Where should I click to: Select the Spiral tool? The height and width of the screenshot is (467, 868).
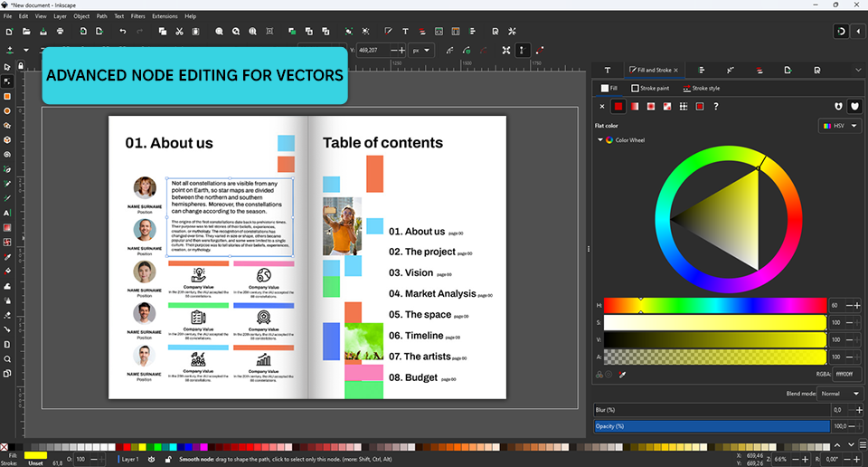point(7,155)
